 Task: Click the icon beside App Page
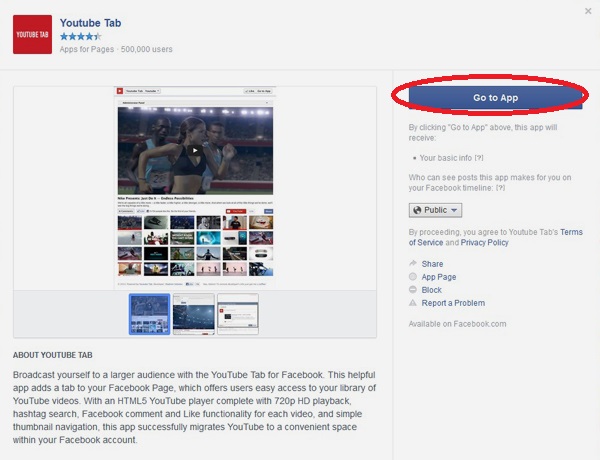pos(413,276)
